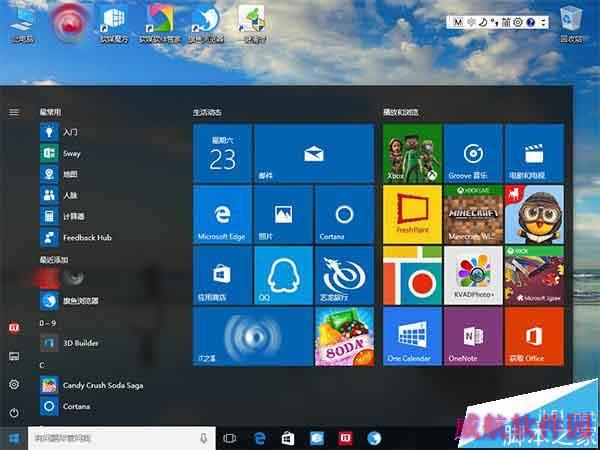This screenshot has width=600, height=450.
Task: Launch the Microsoft Jigsaw tile
Action: click(535, 275)
